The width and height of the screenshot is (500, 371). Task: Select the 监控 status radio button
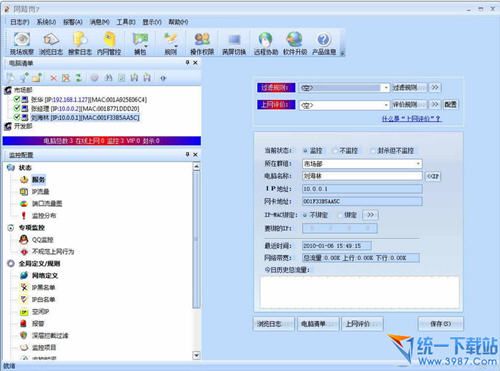pyautogui.click(x=305, y=151)
